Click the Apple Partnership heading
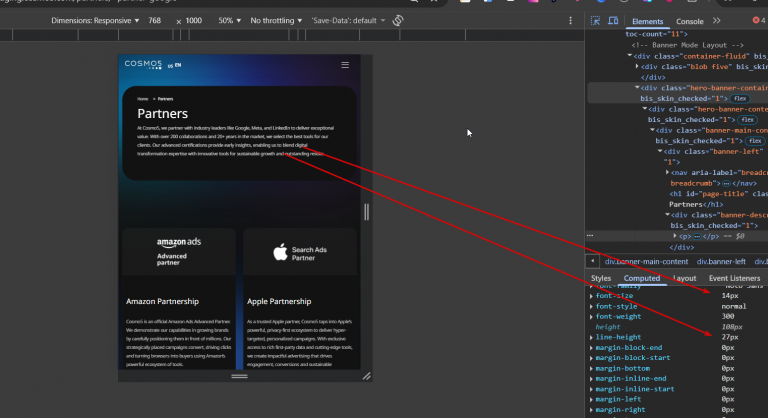 coord(279,301)
